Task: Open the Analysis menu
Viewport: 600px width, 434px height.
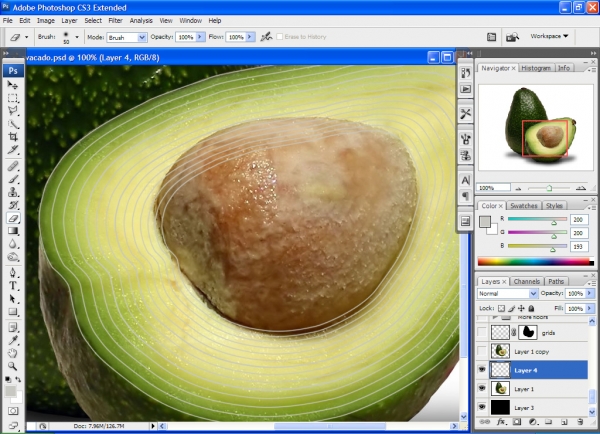Action: (x=141, y=21)
